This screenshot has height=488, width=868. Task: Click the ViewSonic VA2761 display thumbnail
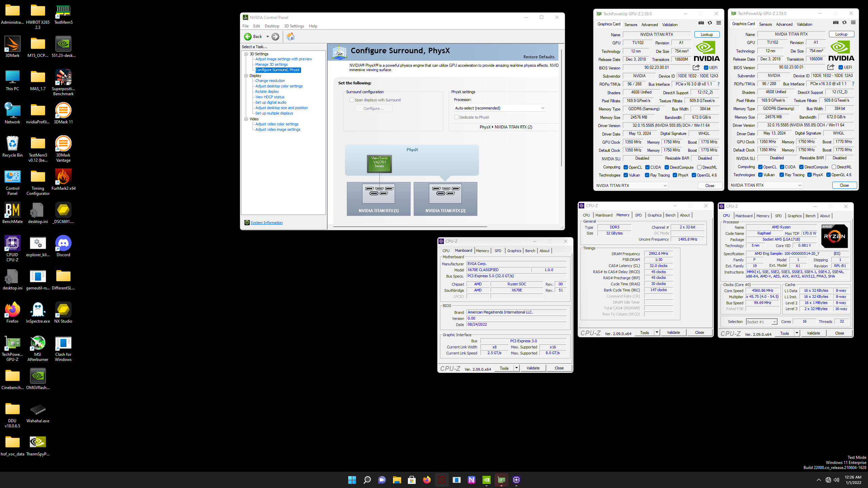pos(379,164)
